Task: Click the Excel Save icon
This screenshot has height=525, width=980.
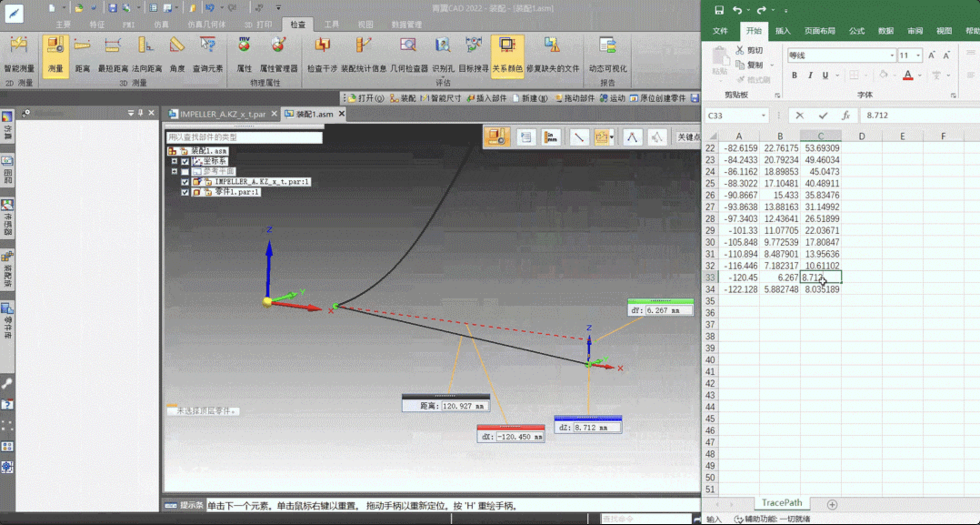Action: point(719,10)
